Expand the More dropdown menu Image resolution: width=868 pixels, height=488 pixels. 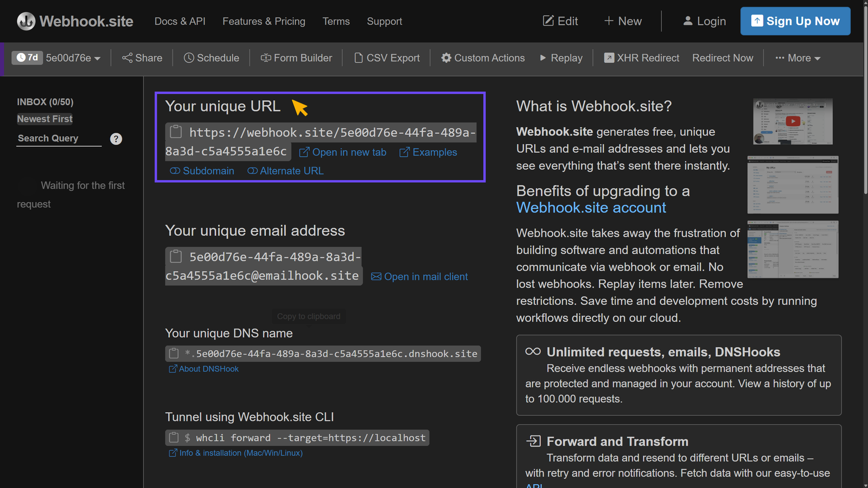click(x=798, y=58)
